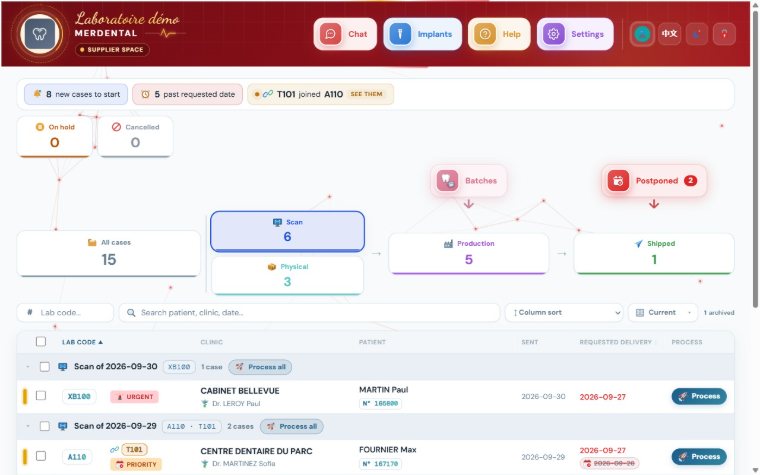
Task: Tick the checkbox for case XB100
Action: click(41, 396)
